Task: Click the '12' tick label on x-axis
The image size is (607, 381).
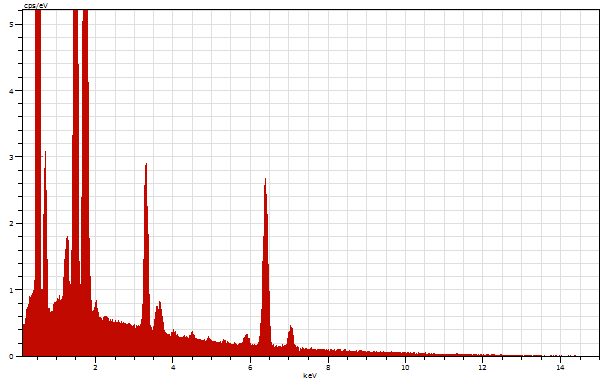Action: (482, 367)
